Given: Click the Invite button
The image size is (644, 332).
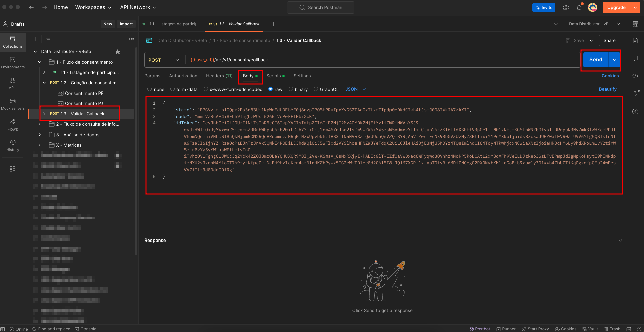Looking at the screenshot, I should [x=544, y=7].
